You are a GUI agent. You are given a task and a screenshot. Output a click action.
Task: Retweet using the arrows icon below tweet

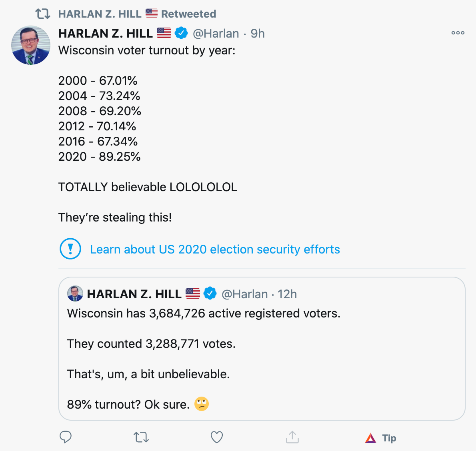pyautogui.click(x=141, y=437)
